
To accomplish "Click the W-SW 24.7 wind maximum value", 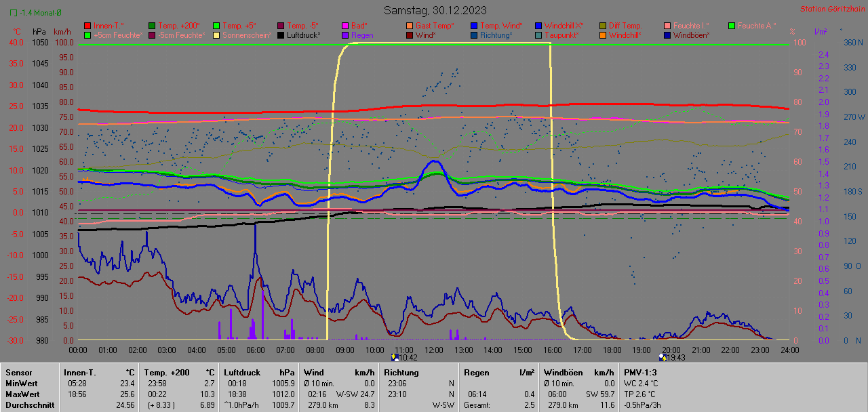I will click(x=355, y=394).
